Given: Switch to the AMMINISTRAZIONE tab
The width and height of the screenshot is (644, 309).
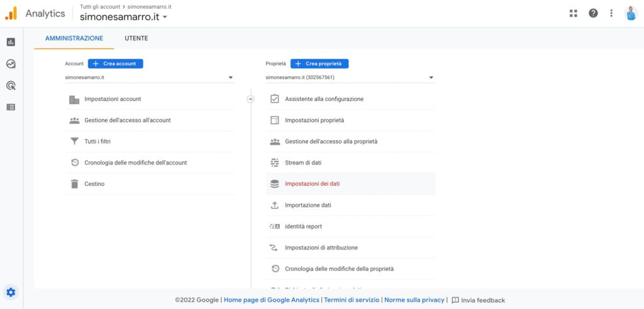Looking at the screenshot, I should [74, 38].
